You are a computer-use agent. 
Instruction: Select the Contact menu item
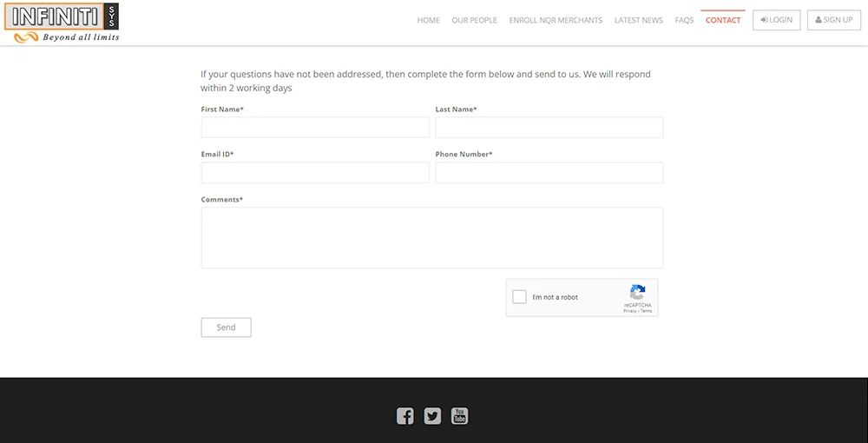723,20
